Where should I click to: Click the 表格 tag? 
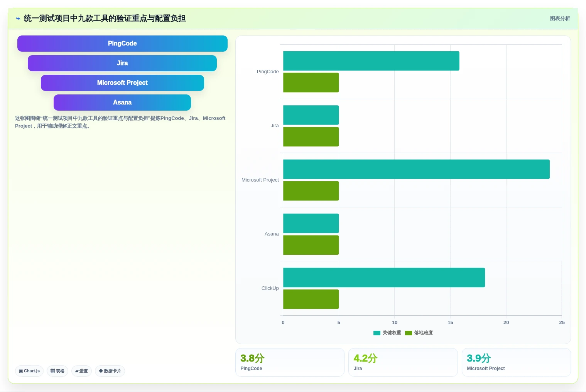[x=57, y=371]
